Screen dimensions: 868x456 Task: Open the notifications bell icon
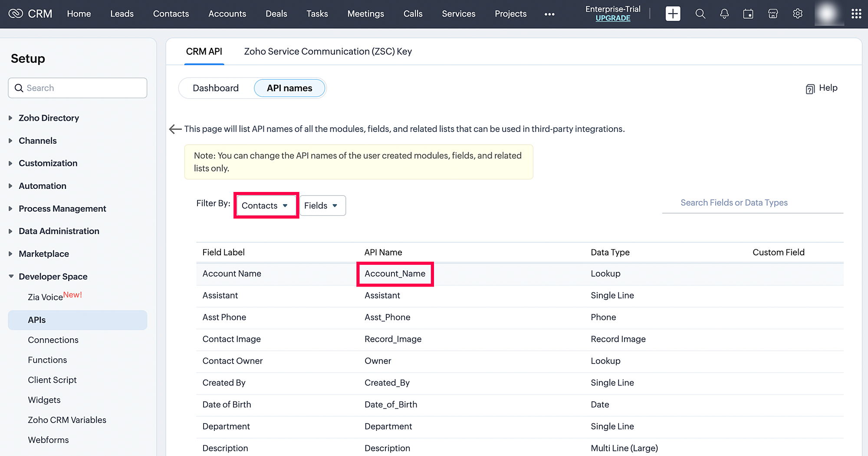click(724, 14)
